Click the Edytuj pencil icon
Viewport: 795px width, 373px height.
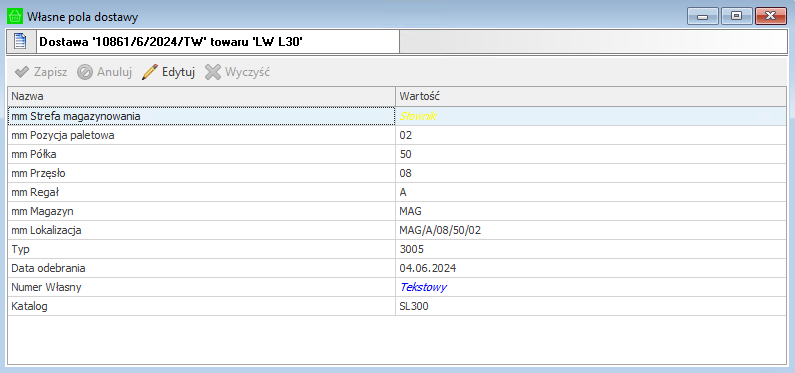pos(150,72)
